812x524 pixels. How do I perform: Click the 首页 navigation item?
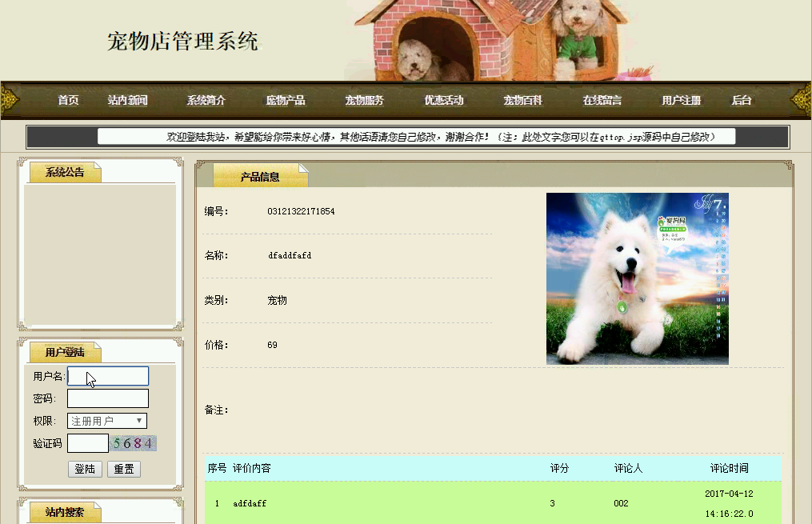pos(68,101)
